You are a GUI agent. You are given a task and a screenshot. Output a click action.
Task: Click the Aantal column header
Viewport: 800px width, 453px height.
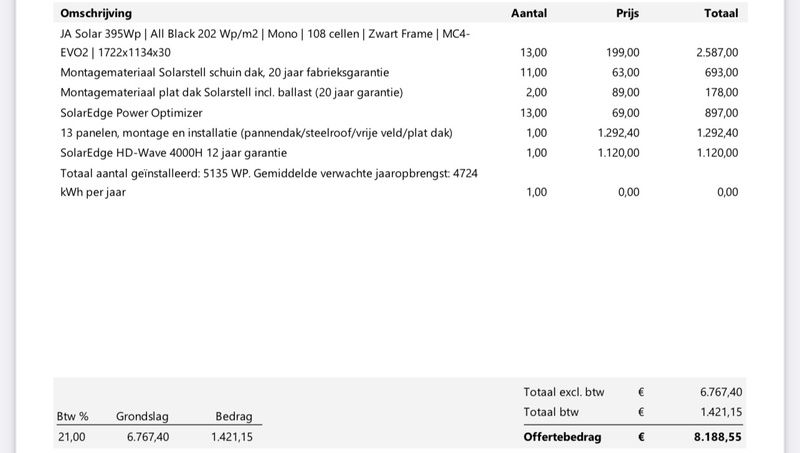pyautogui.click(x=528, y=14)
